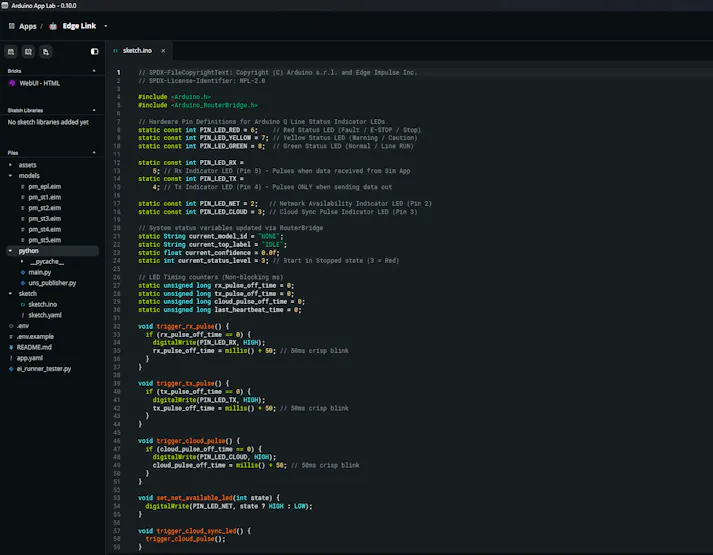The height and width of the screenshot is (555, 713).
Task: Click line number 32 in the gutter
Action: (x=117, y=326)
